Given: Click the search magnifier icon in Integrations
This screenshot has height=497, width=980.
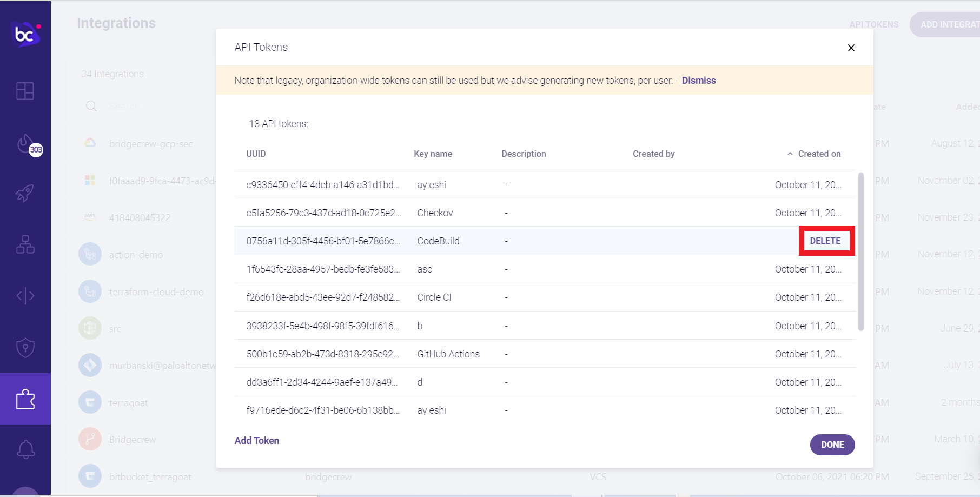Looking at the screenshot, I should pos(91,106).
